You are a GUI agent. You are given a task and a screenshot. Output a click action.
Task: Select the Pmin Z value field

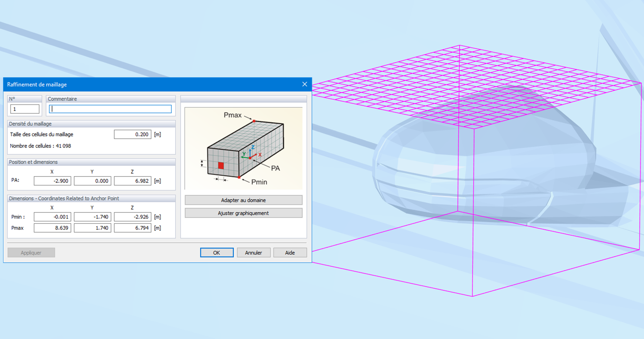pos(132,217)
